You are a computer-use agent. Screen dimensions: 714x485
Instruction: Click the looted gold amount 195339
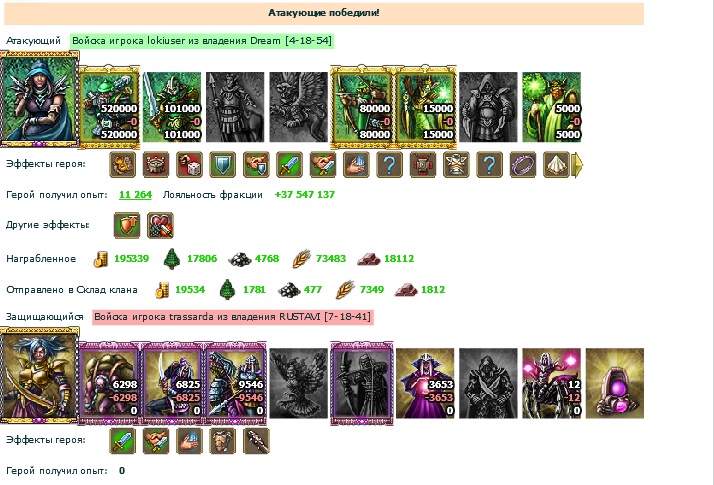[132, 259]
